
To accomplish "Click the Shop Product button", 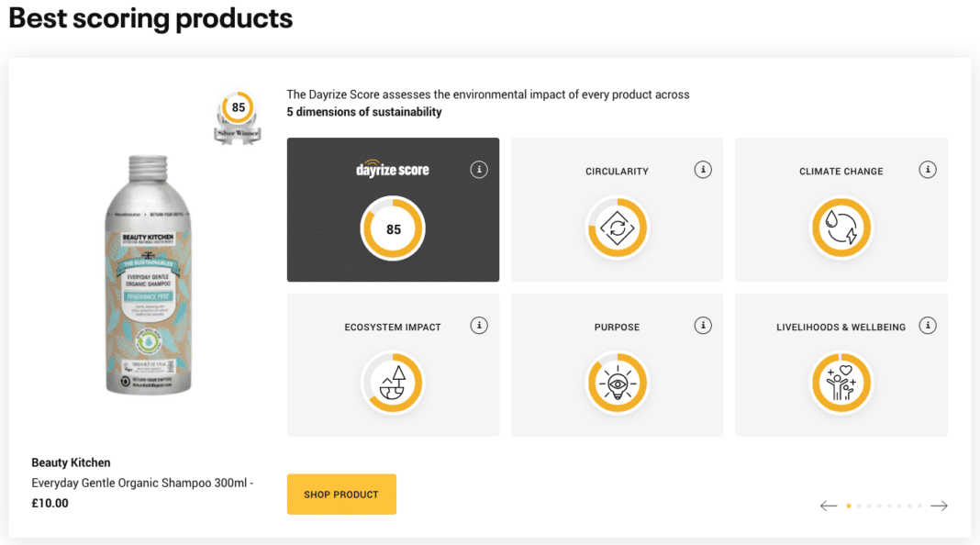I will click(341, 495).
